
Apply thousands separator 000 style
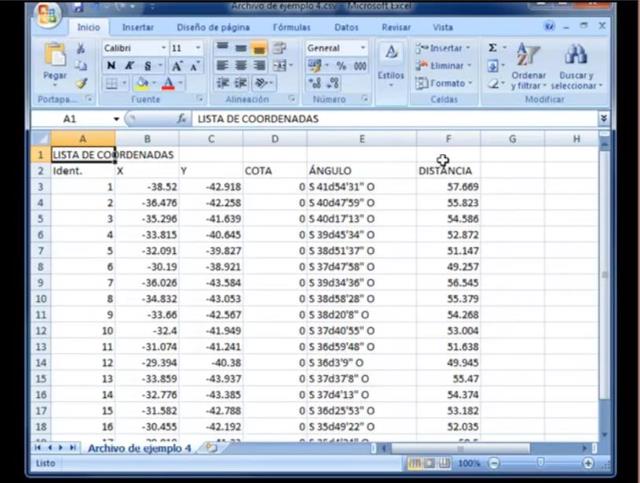coord(360,66)
